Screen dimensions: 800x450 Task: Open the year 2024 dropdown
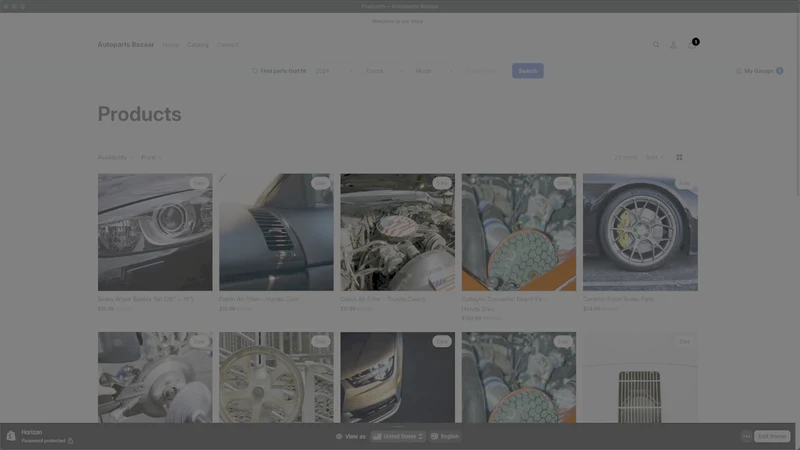click(334, 71)
